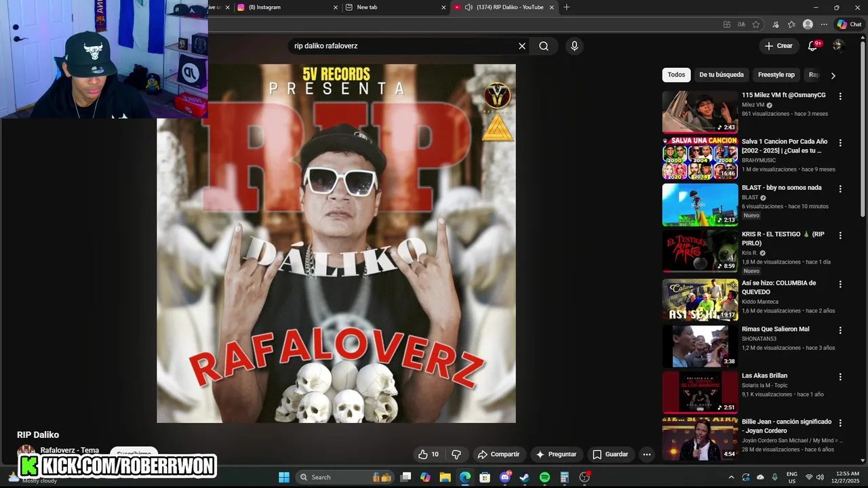Open Spotify from the taskbar
Image resolution: width=868 pixels, height=488 pixels.
click(545, 477)
